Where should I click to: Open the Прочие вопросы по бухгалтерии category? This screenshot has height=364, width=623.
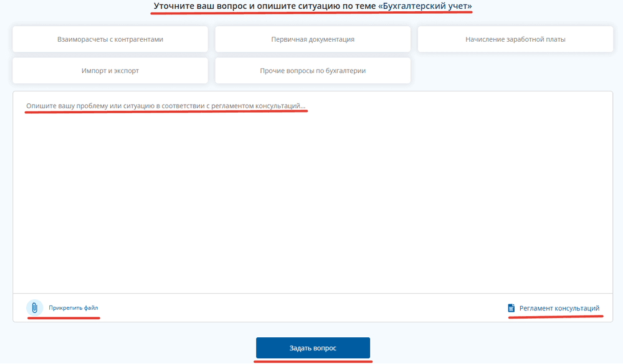pyautogui.click(x=313, y=71)
